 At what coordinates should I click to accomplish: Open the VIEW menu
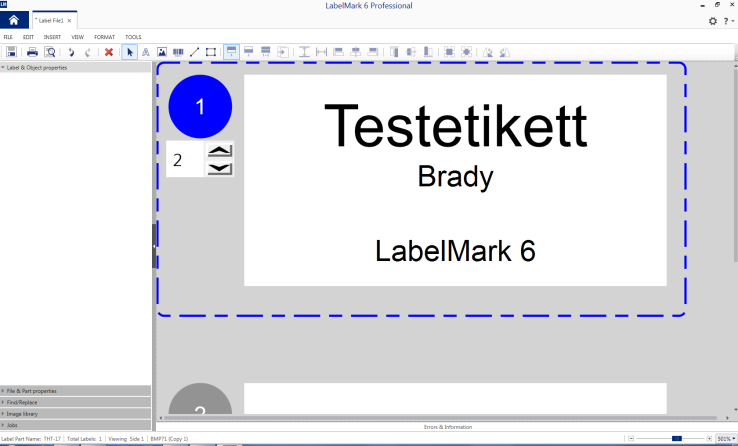(78, 37)
